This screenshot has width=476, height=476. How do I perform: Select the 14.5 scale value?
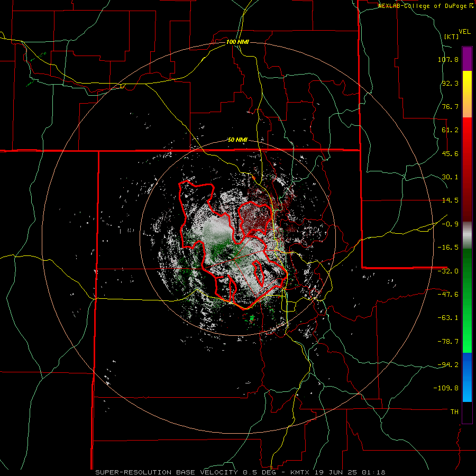click(450, 200)
